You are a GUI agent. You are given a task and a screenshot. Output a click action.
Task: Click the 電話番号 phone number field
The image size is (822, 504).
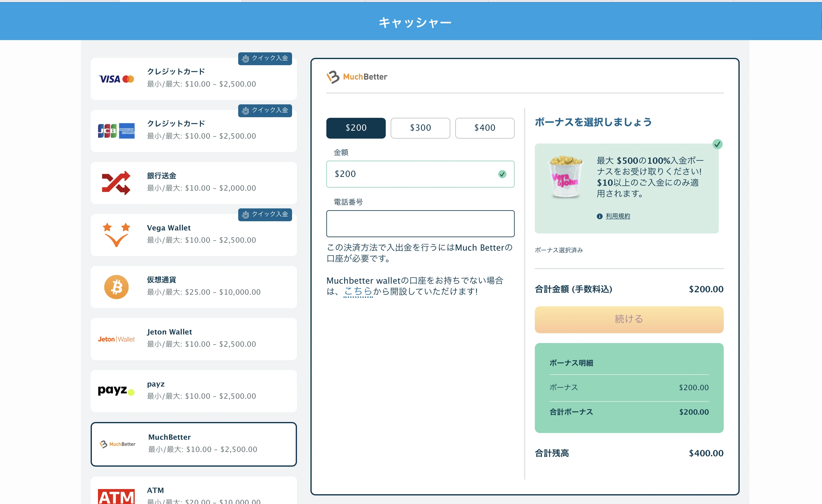click(x=420, y=223)
